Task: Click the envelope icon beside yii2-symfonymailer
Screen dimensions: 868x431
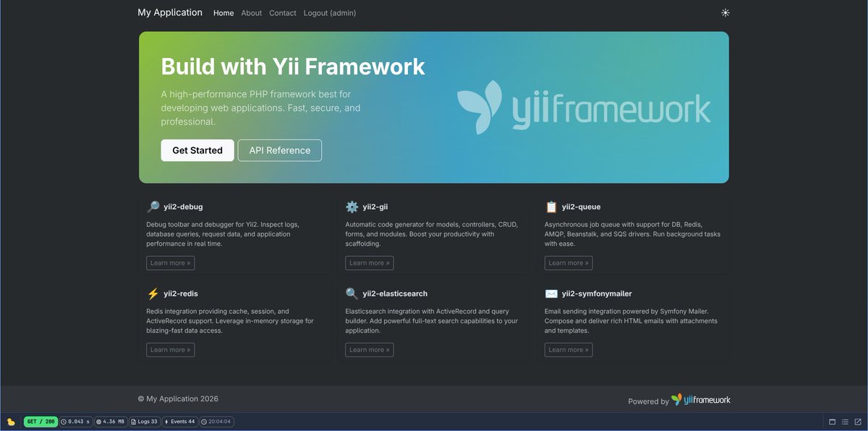Action: [x=551, y=294]
